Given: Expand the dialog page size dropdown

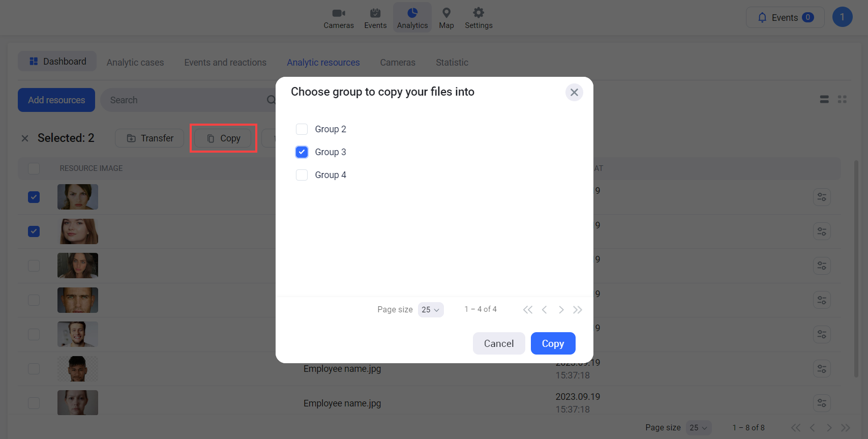Looking at the screenshot, I should 431,310.
